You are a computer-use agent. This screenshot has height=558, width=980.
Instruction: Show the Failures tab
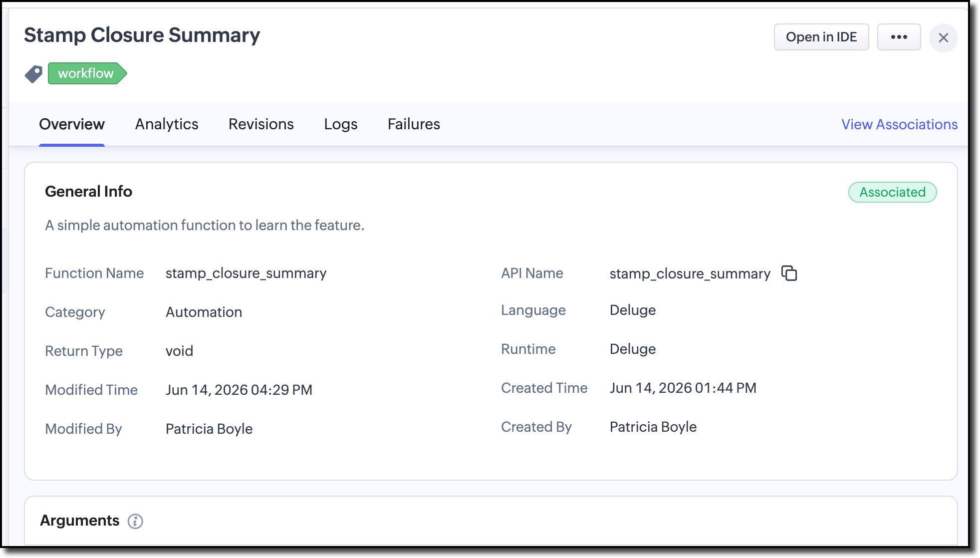[x=414, y=124]
